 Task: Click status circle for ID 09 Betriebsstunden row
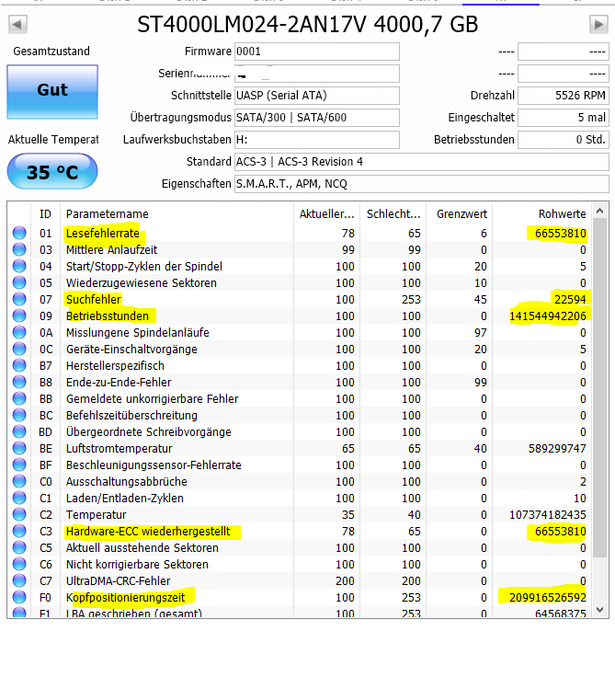tap(19, 316)
